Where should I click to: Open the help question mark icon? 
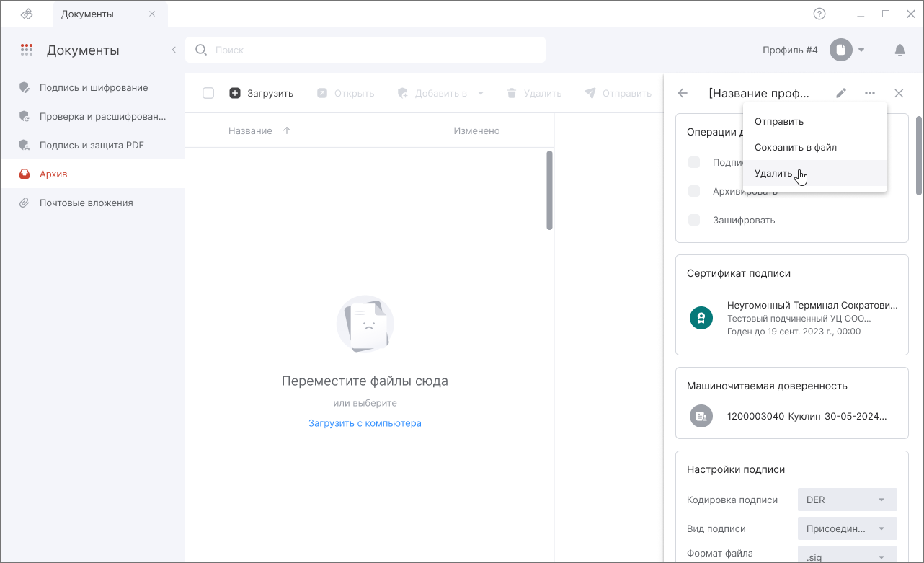(819, 14)
